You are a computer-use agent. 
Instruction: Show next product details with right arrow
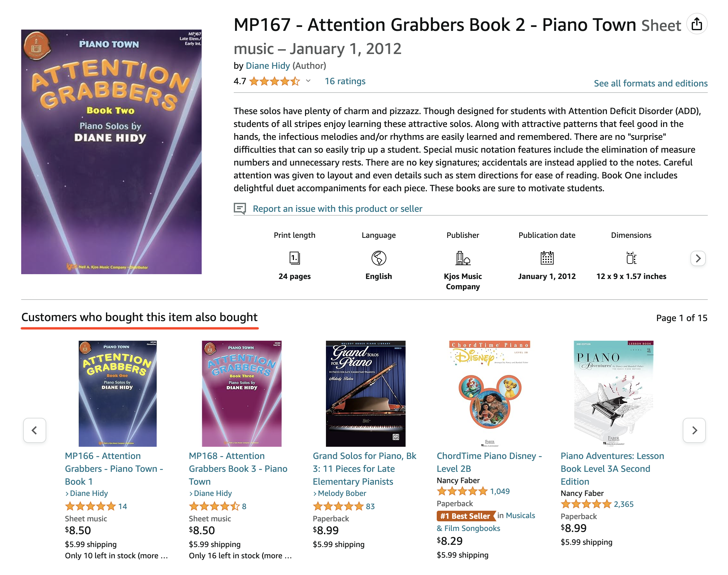(698, 258)
